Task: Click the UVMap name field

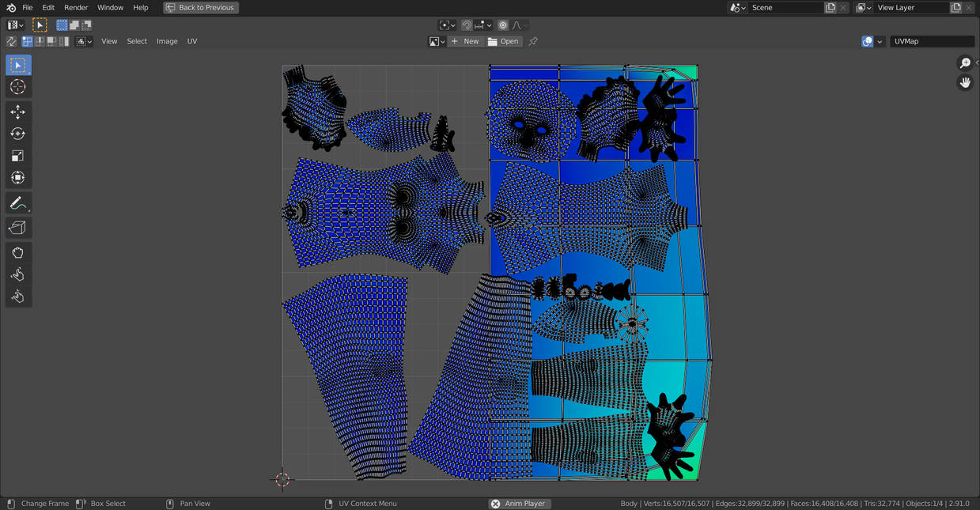Action: [933, 41]
